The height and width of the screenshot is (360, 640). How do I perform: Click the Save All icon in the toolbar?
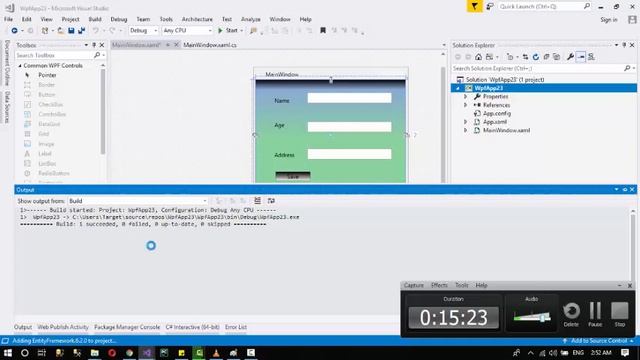point(82,31)
